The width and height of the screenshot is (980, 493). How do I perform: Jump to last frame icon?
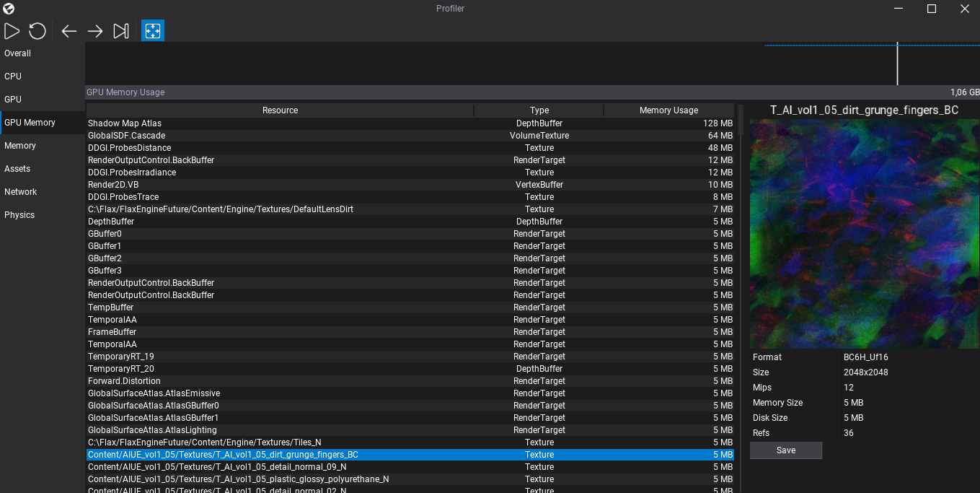click(121, 30)
